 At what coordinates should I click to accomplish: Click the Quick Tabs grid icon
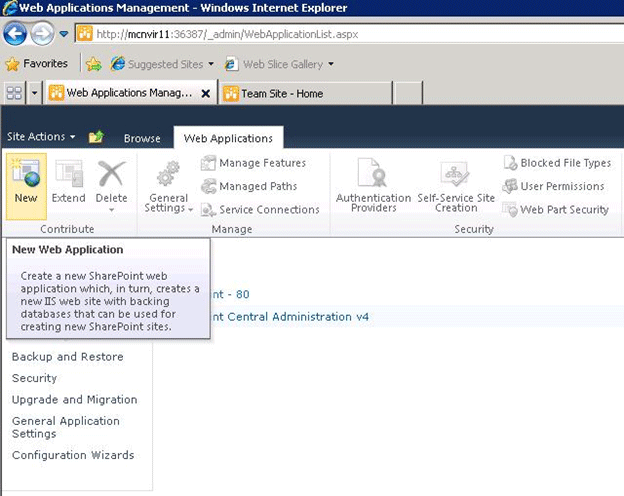14,93
